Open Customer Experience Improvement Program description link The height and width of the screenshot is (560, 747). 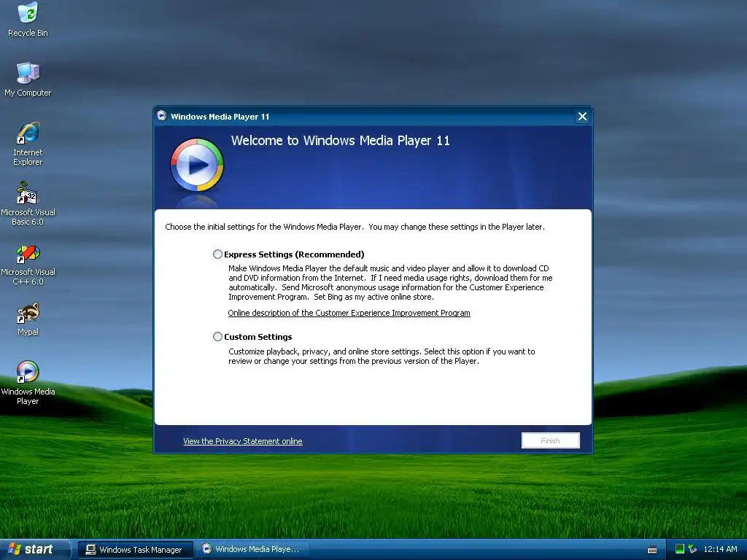(349, 313)
